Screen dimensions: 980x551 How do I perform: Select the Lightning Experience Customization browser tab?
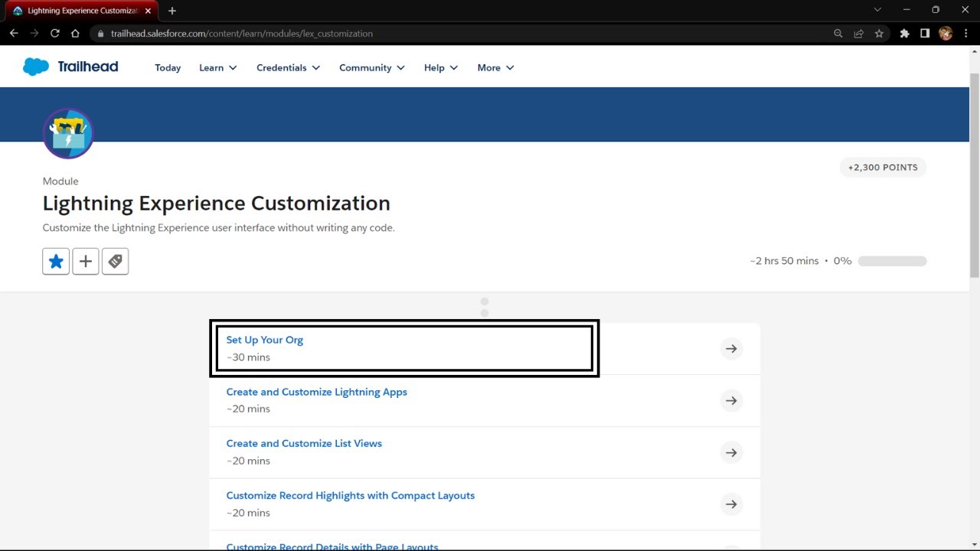80,11
